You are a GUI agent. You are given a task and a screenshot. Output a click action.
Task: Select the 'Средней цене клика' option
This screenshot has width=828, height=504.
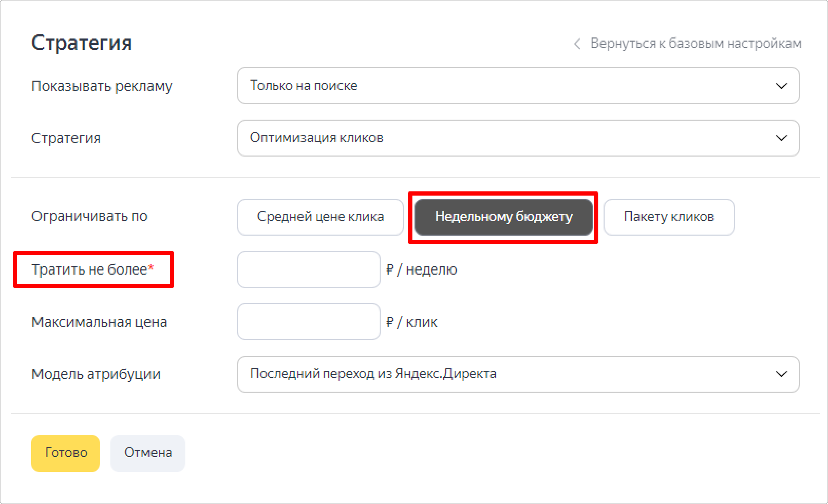click(x=320, y=217)
